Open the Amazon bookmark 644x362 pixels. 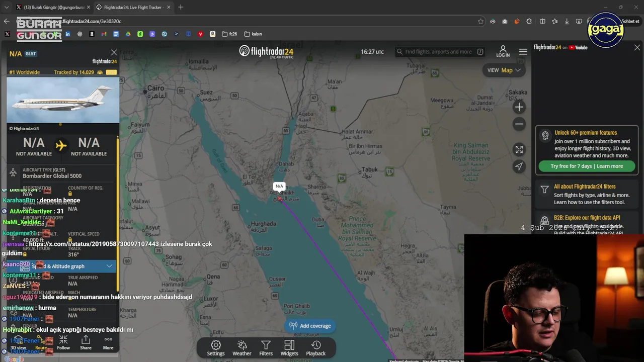pyautogui.click(x=212, y=34)
